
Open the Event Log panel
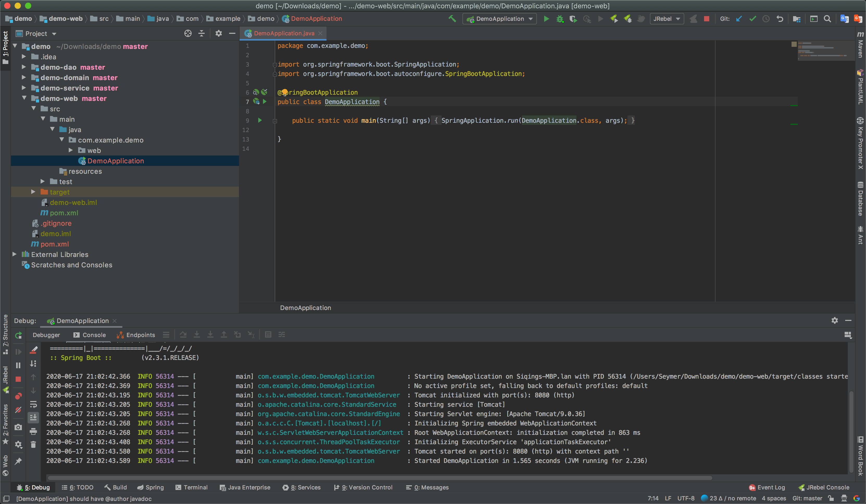coord(767,487)
